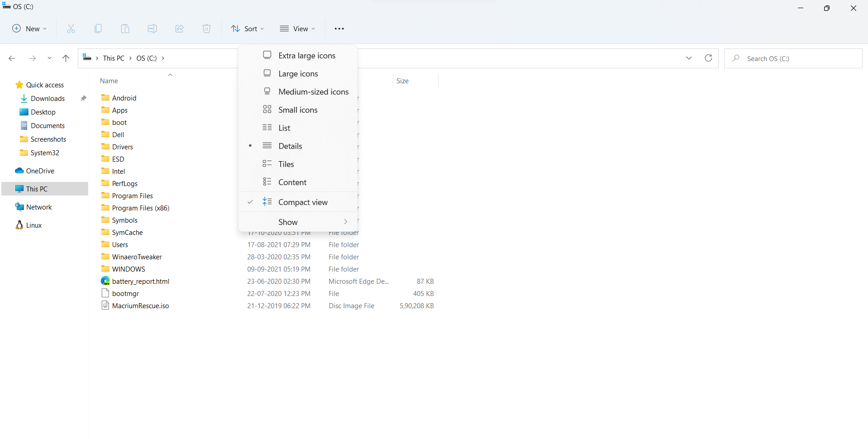Select Extra large icons view
The image size is (868, 439).
[x=298, y=55]
